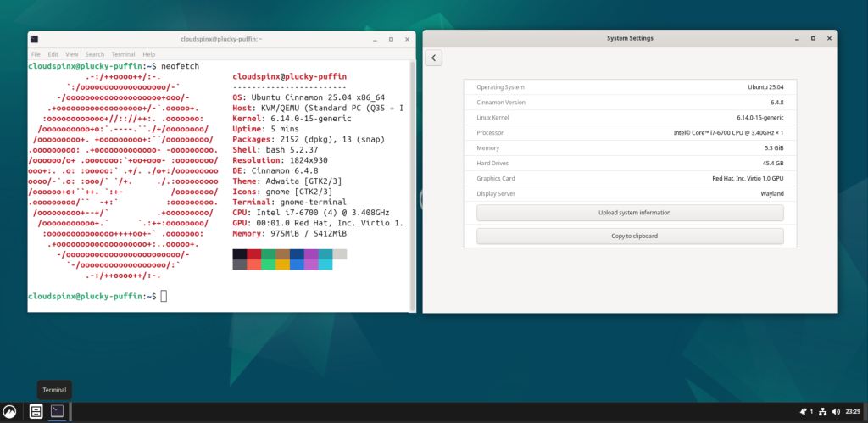
Task: Open the Terminal menu in menu bar
Action: (123, 54)
